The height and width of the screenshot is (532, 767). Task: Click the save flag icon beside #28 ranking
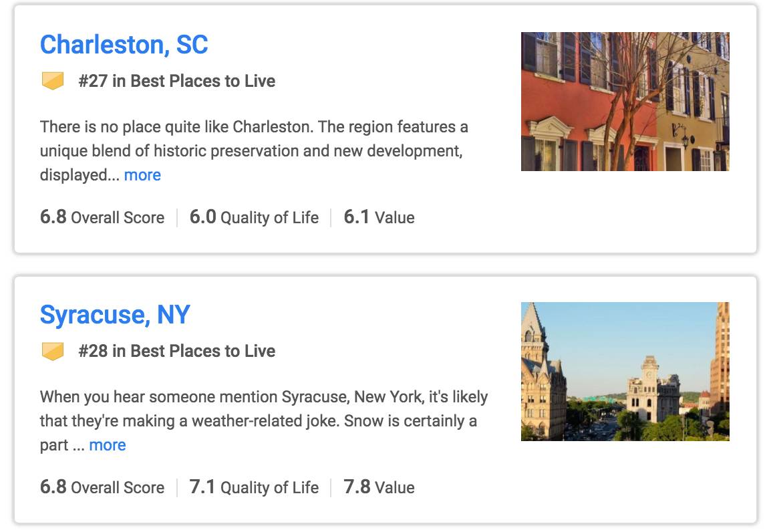pyautogui.click(x=53, y=352)
